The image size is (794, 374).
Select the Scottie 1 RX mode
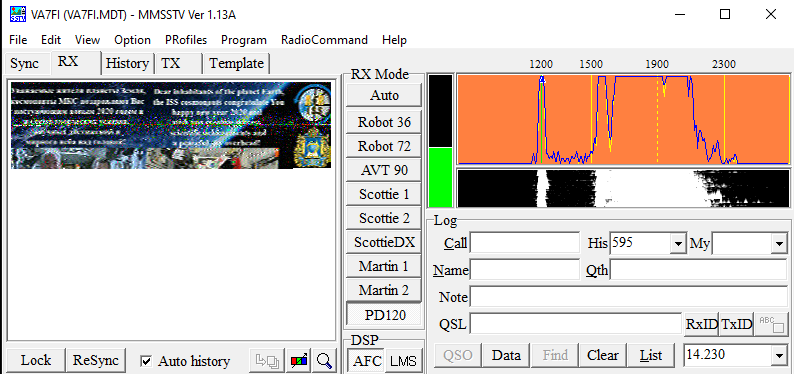point(384,194)
